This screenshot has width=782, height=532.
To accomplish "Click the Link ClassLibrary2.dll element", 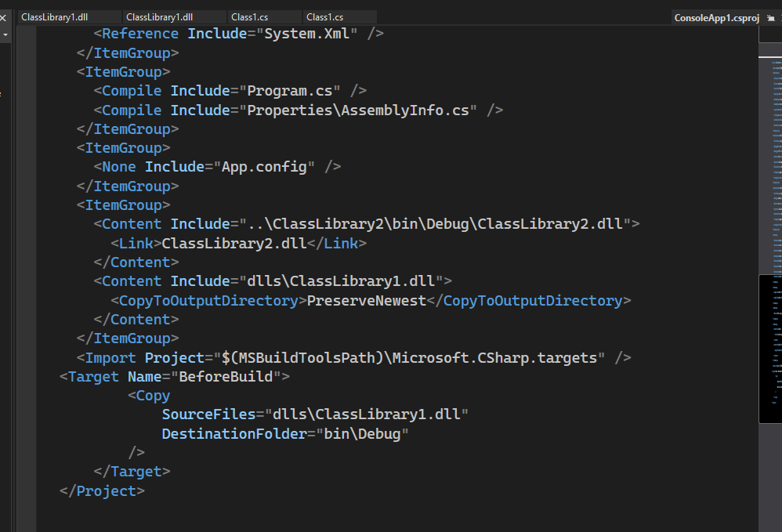I will (x=238, y=244).
